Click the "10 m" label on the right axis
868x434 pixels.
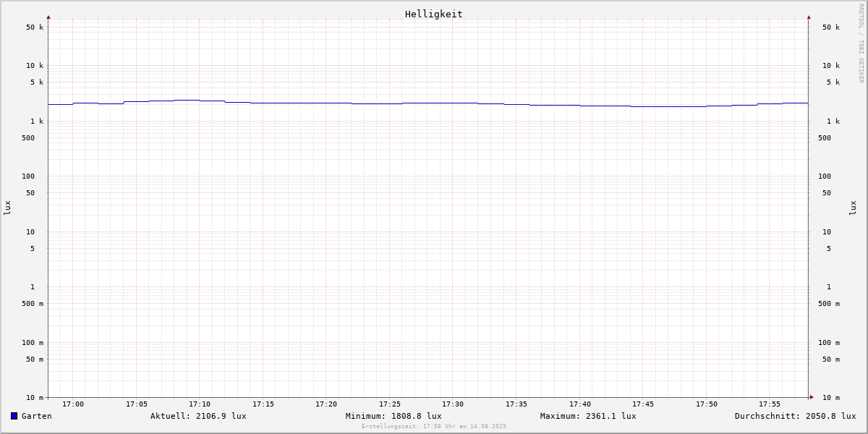tap(831, 398)
